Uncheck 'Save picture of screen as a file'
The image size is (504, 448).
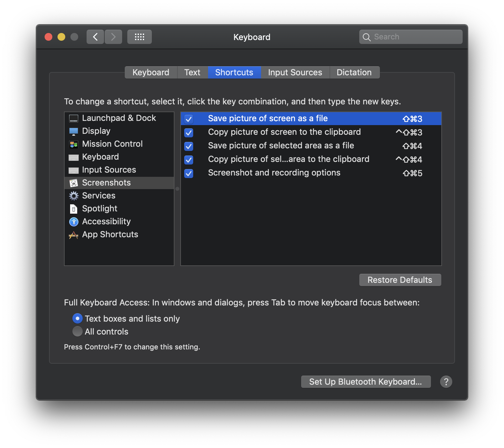(x=189, y=119)
